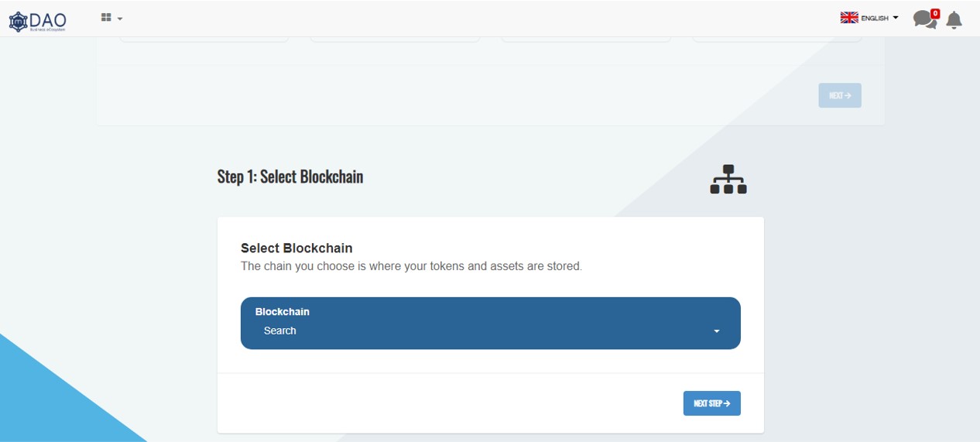Image resolution: width=980 pixels, height=442 pixels.
Task: Open the grid apps menu icon
Action: (x=106, y=18)
